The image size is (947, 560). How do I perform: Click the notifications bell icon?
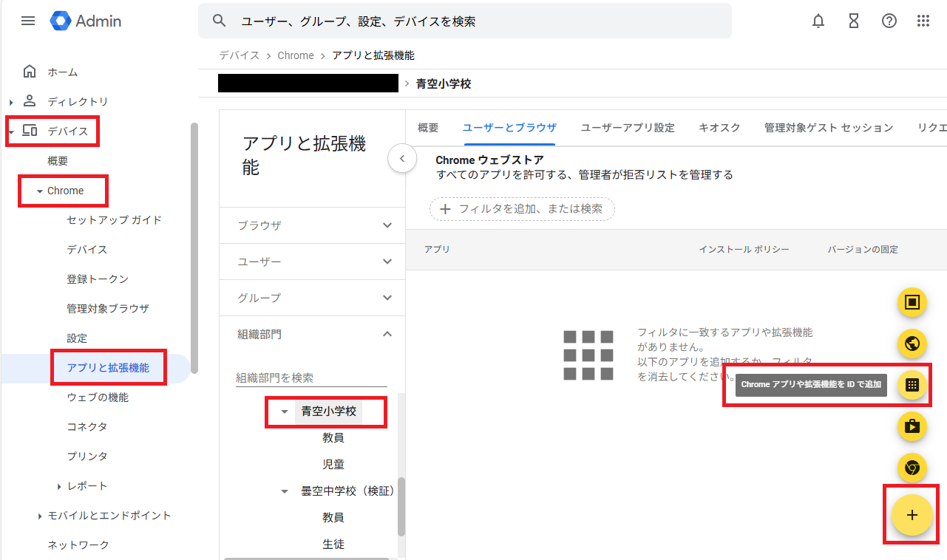pyautogui.click(x=818, y=21)
